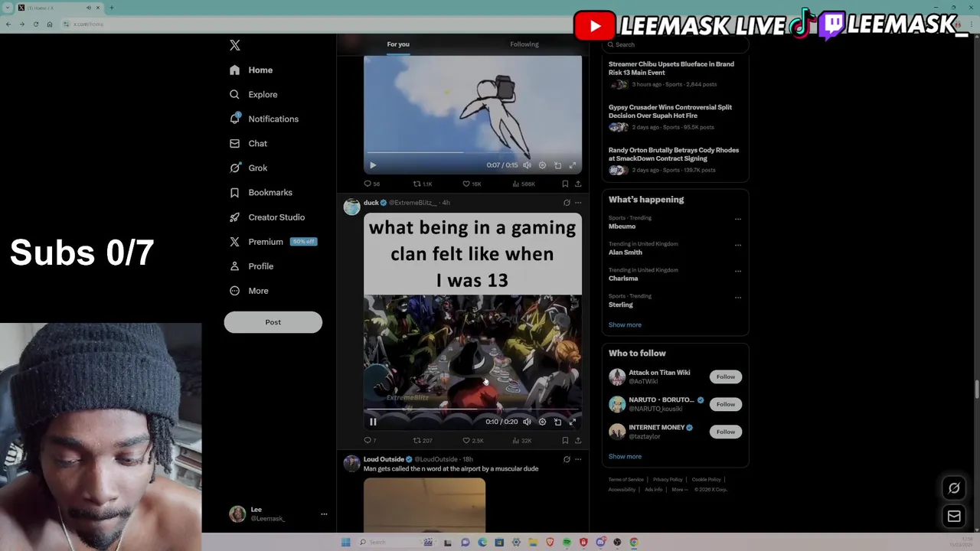
Task: Follow Attack on Titan Wiki
Action: coord(726,377)
